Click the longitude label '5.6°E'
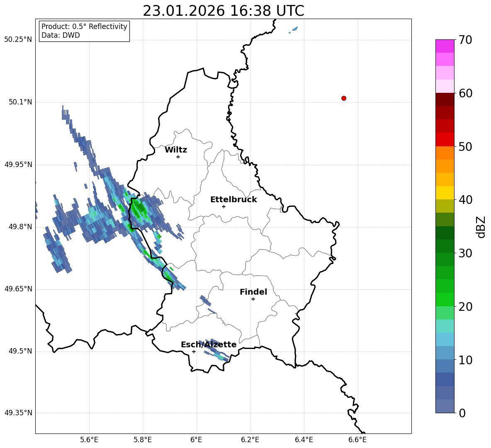Image resolution: width=491 pixels, height=448 pixels. coord(89,440)
